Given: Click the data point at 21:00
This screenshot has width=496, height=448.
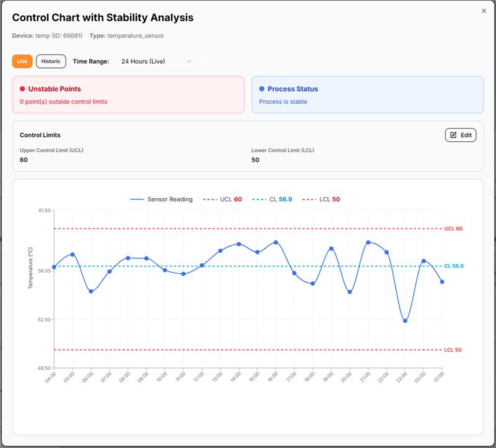Looking at the screenshot, I should point(368,242).
